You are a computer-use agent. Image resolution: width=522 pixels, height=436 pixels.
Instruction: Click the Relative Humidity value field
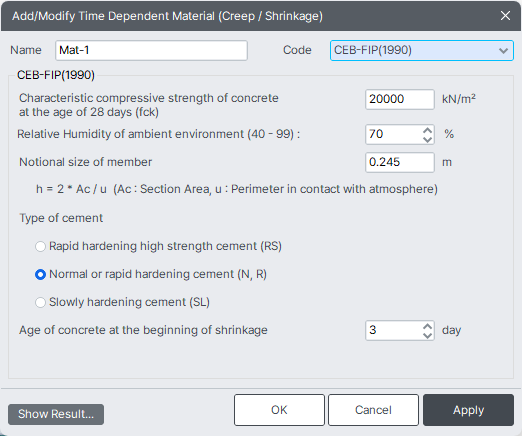coord(394,134)
